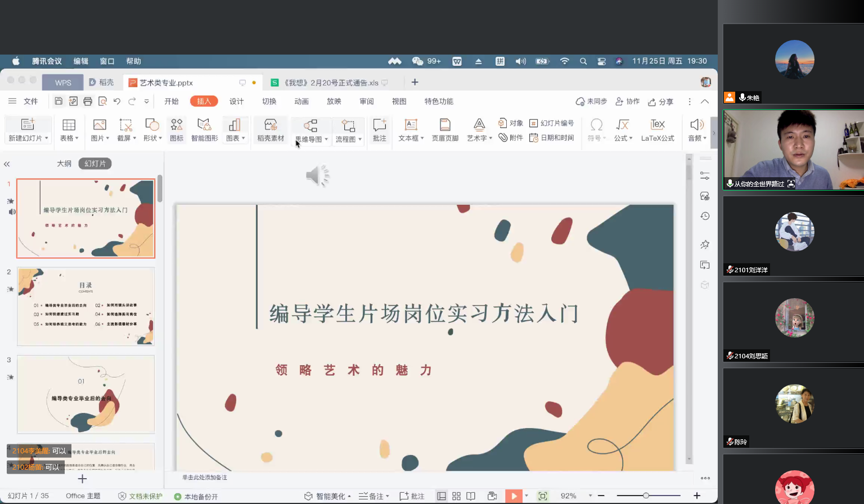Open the 设计 design ribbon tab
Image resolution: width=864 pixels, height=504 pixels.
coord(236,101)
